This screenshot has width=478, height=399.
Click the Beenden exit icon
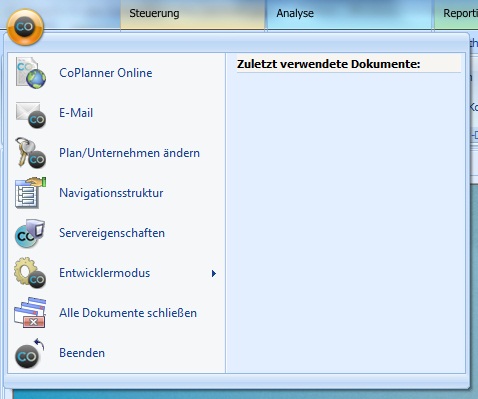pos(30,353)
